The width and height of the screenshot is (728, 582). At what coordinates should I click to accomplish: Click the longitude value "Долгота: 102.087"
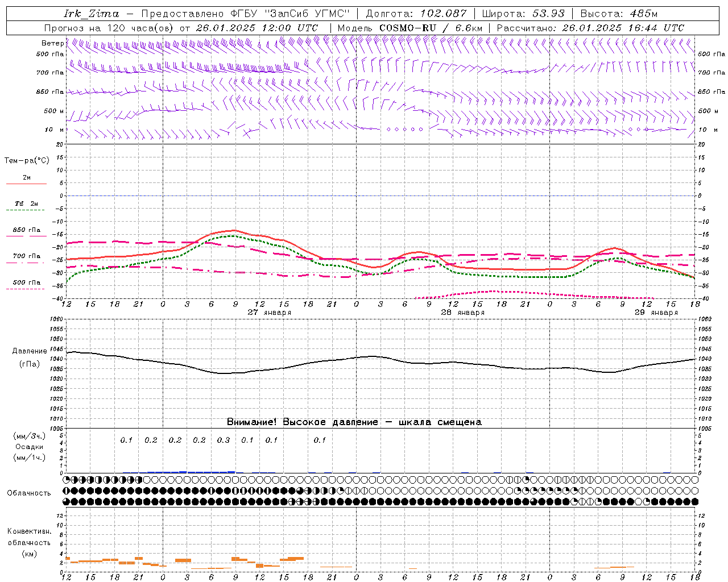coord(416,14)
